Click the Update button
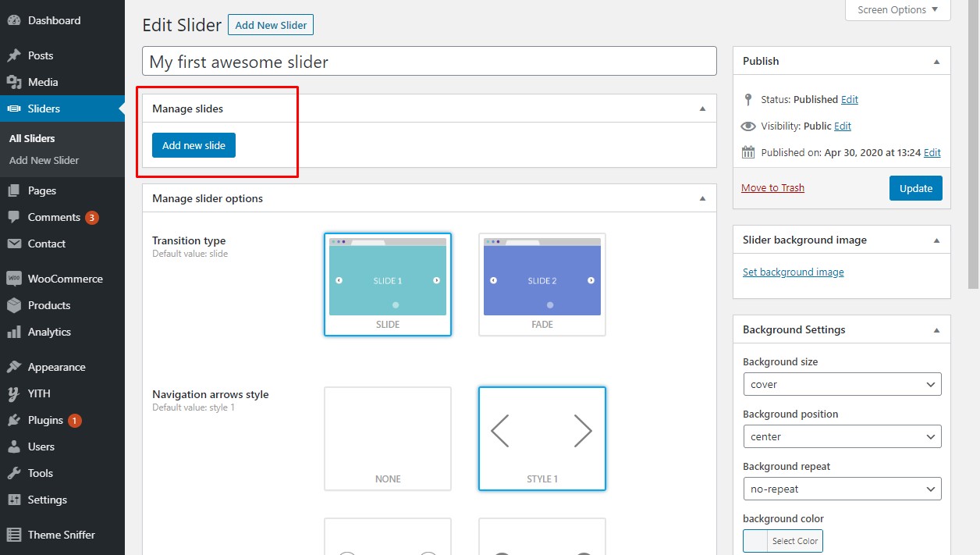Viewport: 980px width, 555px height. (915, 188)
